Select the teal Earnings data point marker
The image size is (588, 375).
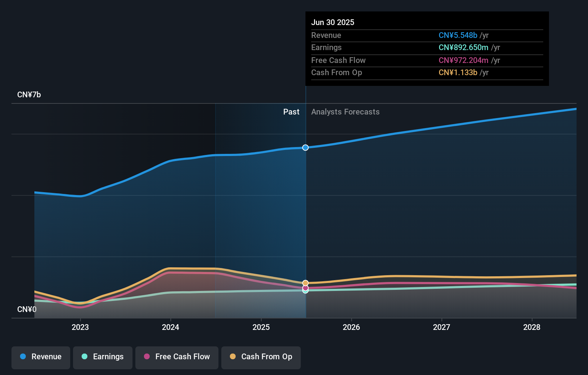point(305,291)
